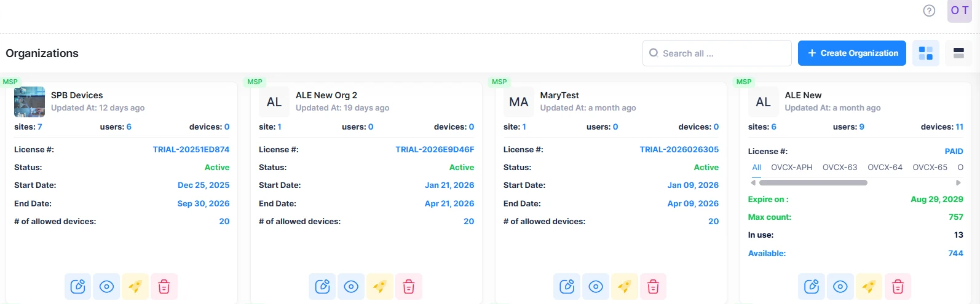
Task: Open the help question mark icon
Action: [x=929, y=10]
